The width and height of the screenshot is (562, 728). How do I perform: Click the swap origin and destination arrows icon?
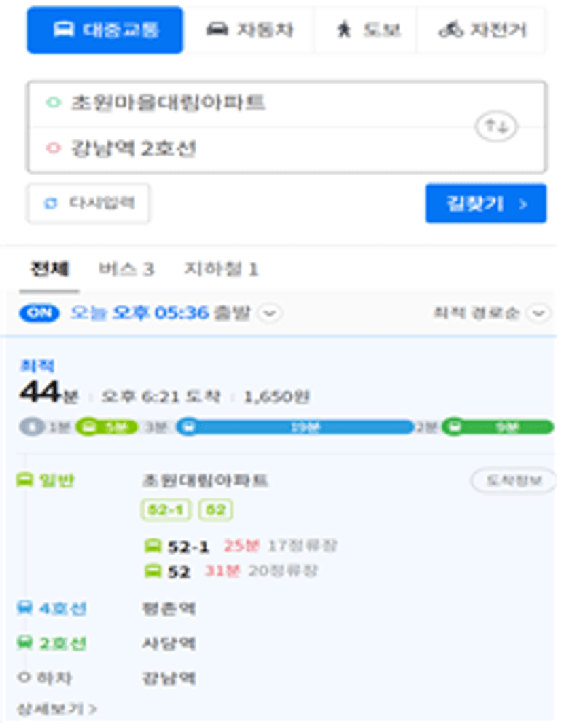495,126
